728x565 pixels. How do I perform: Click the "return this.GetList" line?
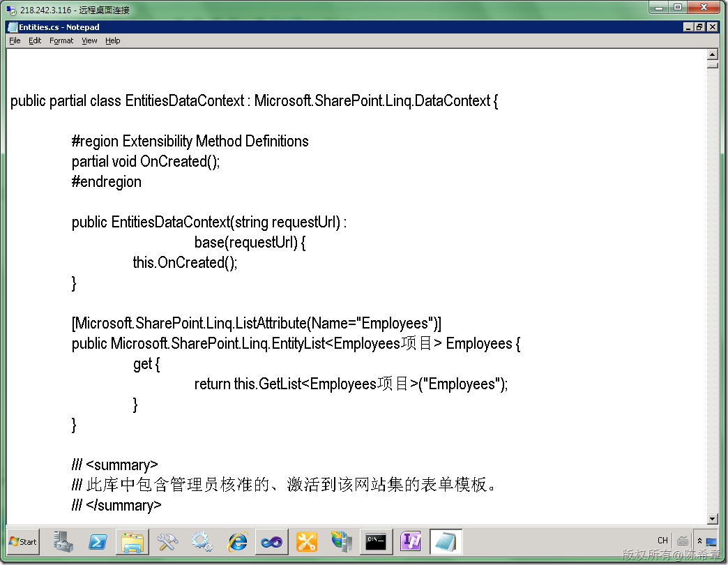(351, 384)
